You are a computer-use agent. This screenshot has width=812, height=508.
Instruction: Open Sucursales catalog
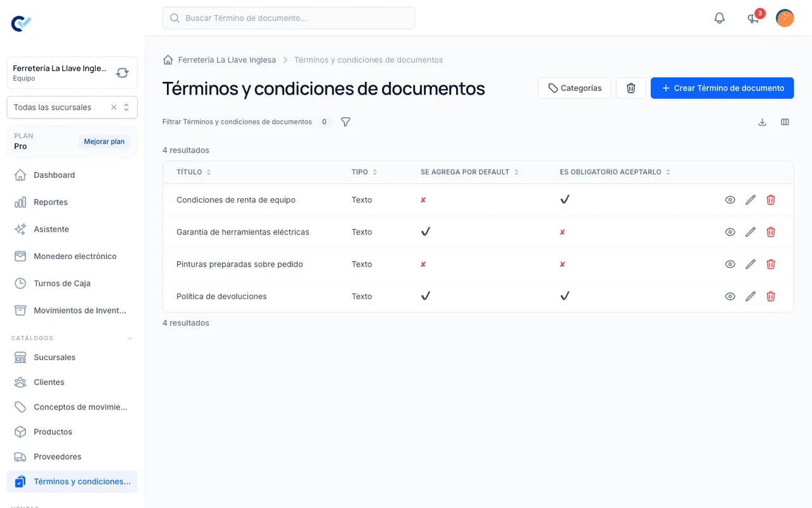[72, 358]
